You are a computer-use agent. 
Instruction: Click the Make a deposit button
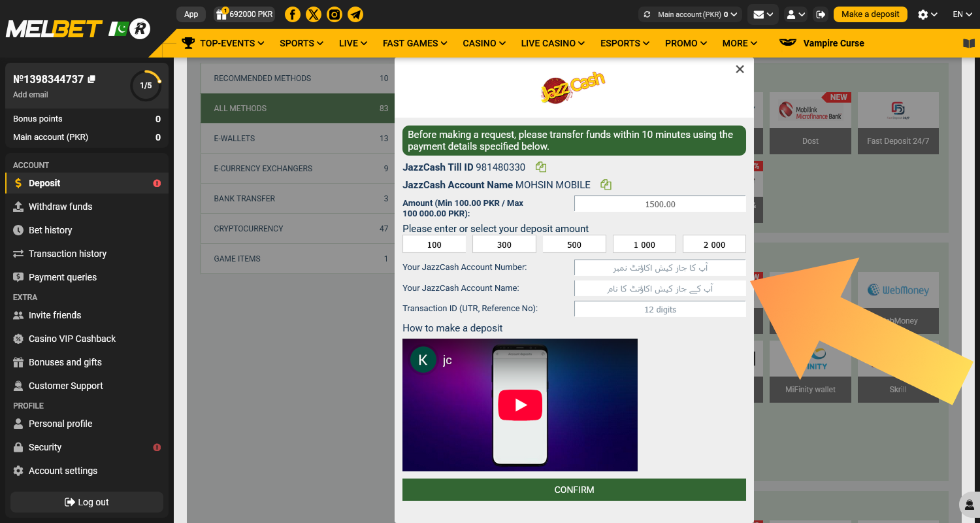pos(870,14)
